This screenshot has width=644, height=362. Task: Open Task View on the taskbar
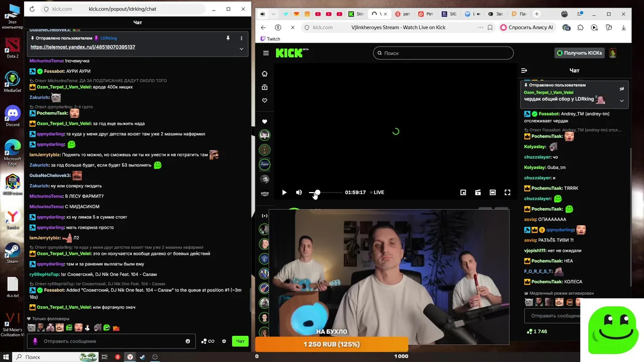pos(105,357)
